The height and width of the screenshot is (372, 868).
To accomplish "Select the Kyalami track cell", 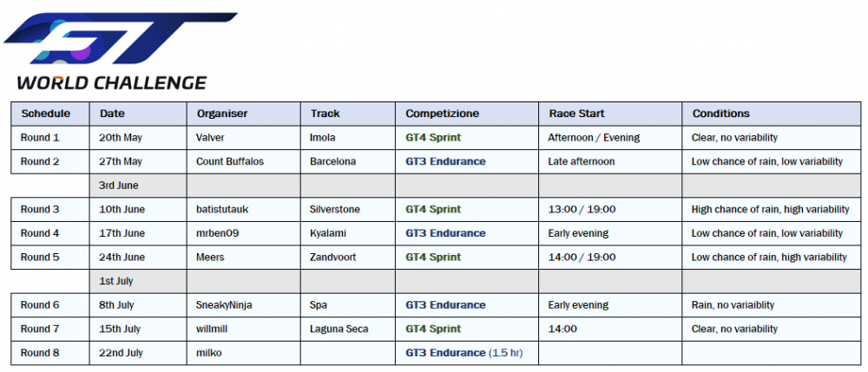I will tap(327, 233).
